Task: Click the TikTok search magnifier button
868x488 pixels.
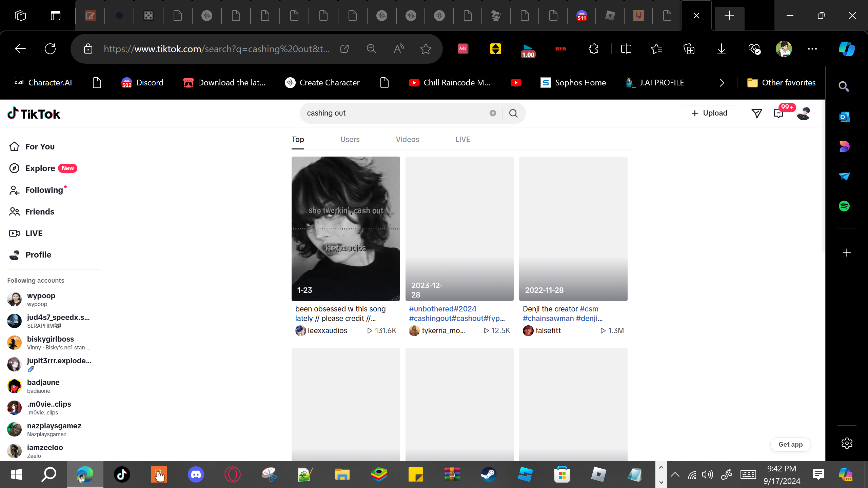Action: 513,113
